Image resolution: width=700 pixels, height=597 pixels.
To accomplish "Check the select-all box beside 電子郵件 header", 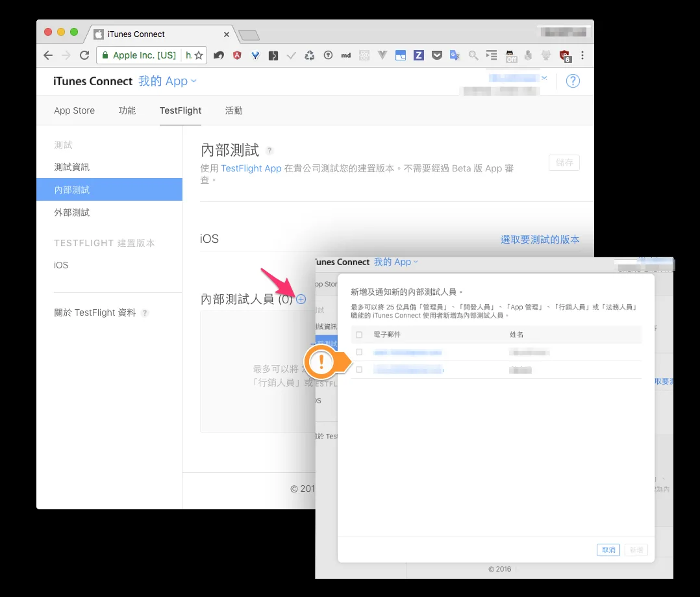I will point(359,335).
